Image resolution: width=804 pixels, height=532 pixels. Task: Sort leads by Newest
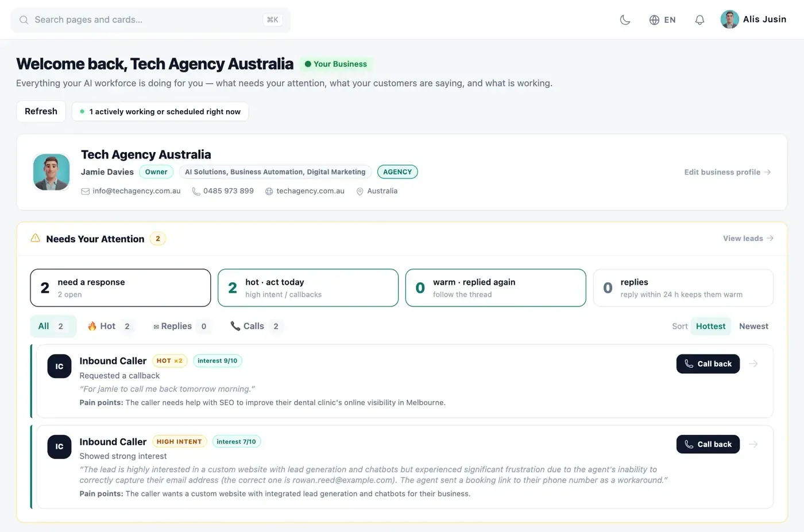[x=753, y=327]
